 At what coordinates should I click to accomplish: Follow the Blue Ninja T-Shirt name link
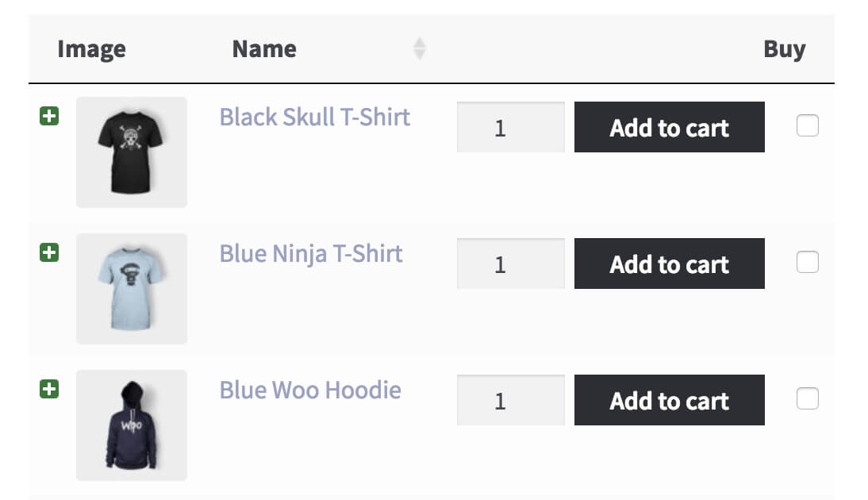[x=310, y=254]
